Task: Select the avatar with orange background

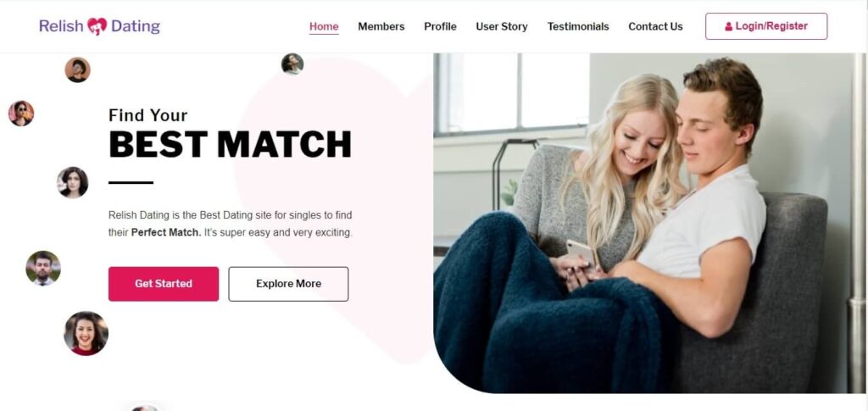Action: [x=77, y=69]
